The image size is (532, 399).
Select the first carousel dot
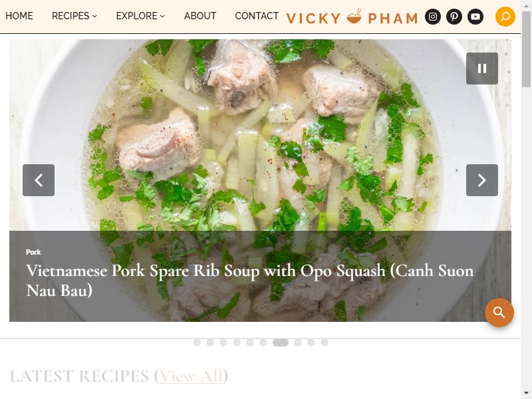point(197,342)
